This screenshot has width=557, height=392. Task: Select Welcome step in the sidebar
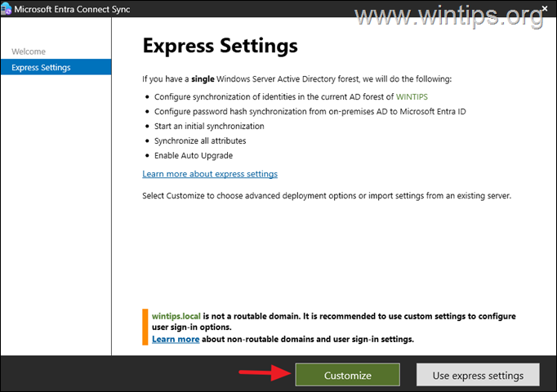click(29, 51)
